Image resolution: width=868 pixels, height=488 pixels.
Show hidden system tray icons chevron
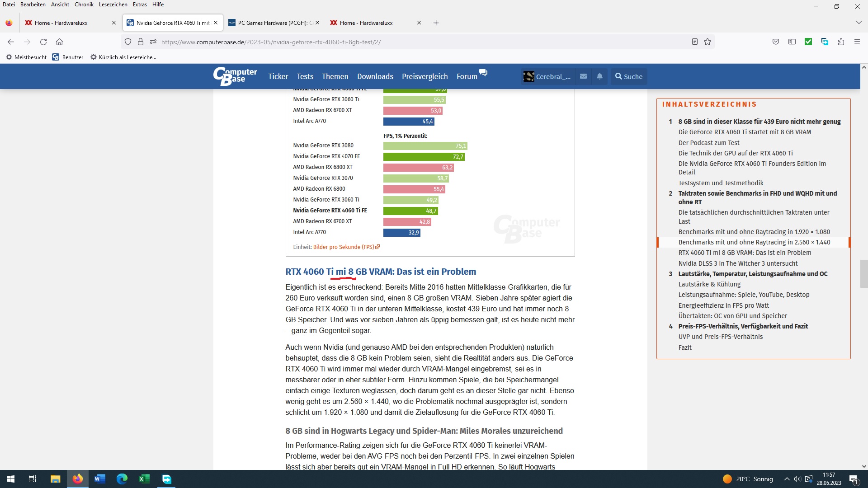(787, 479)
